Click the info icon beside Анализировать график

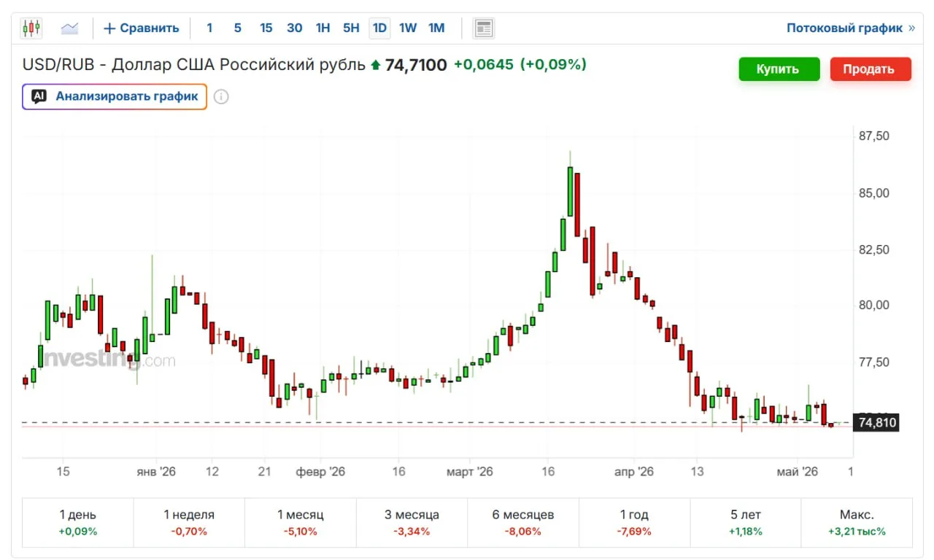pos(221,97)
